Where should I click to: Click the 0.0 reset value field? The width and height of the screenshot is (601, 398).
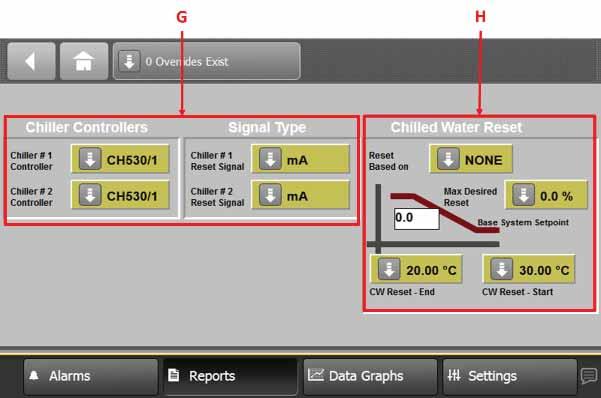(x=417, y=219)
